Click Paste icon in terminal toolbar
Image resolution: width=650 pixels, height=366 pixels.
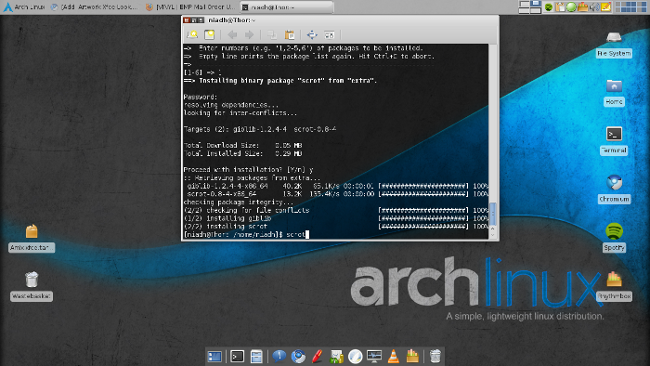[x=289, y=35]
